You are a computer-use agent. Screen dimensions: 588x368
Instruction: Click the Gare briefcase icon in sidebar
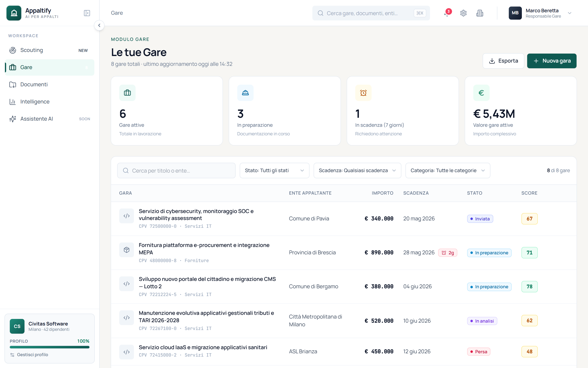[x=13, y=67]
